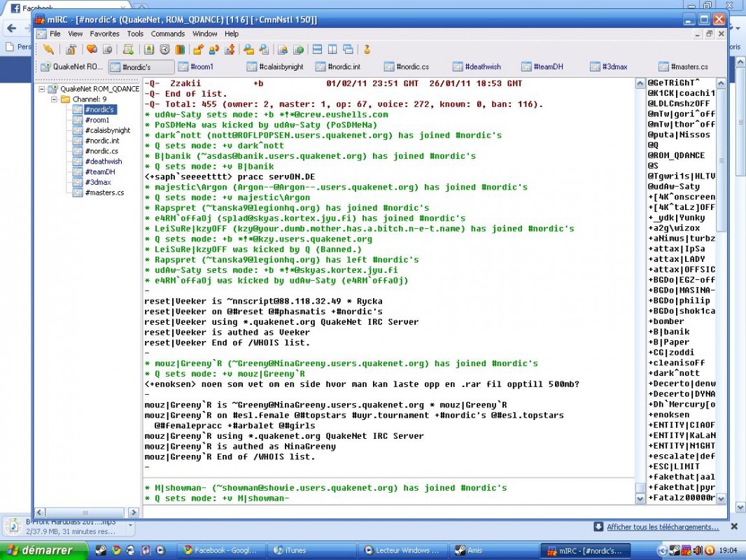Collapse the QuakeNet ROM_QDANCE tree node
The image size is (746, 560).
coord(43,89)
